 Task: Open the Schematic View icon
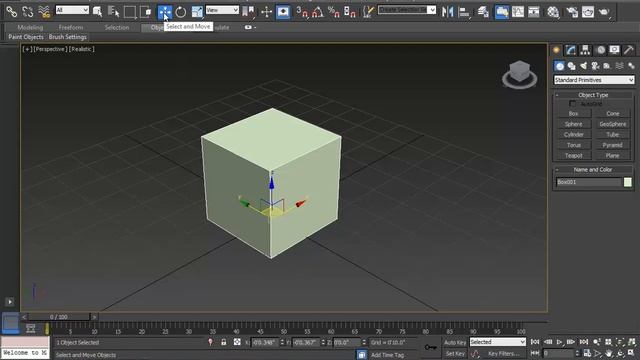point(533,12)
